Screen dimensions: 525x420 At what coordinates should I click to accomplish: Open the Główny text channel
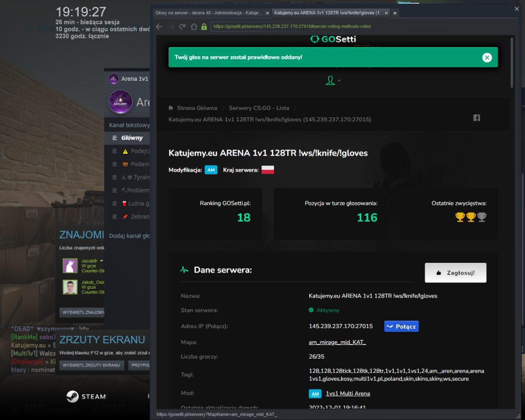[127, 138]
